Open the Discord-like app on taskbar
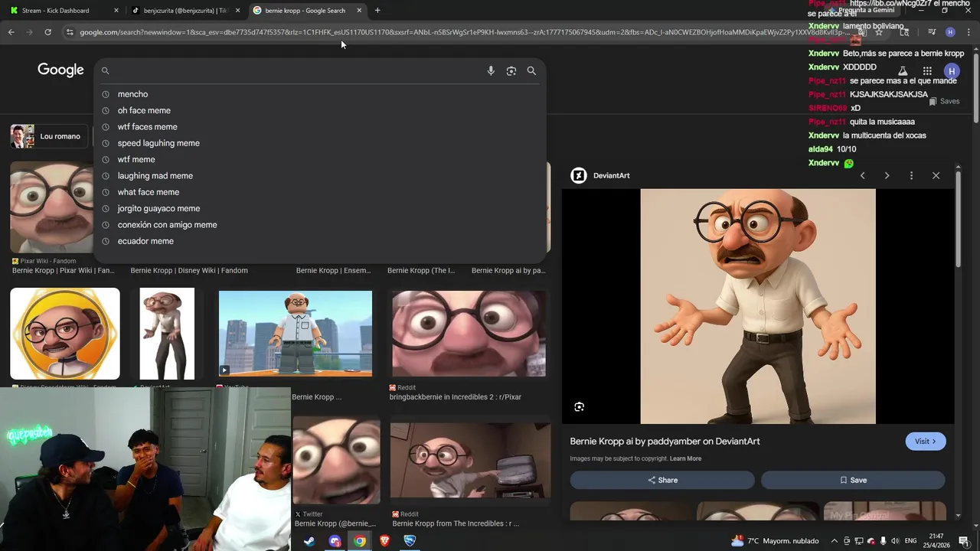This screenshot has width=980, height=551. coord(335,541)
